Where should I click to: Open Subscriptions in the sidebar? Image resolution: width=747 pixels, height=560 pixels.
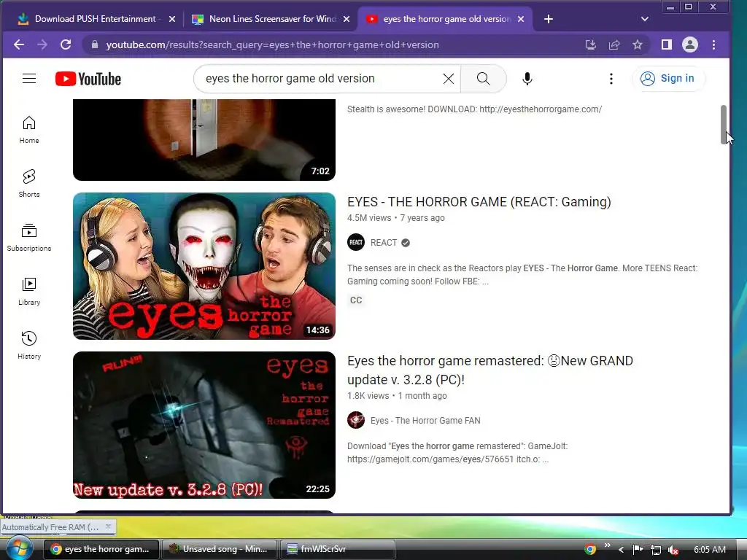(x=29, y=237)
